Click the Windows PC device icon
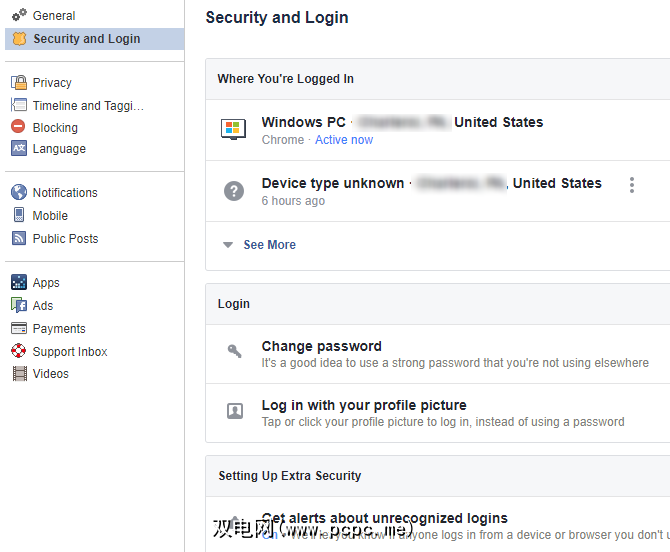 [233, 130]
